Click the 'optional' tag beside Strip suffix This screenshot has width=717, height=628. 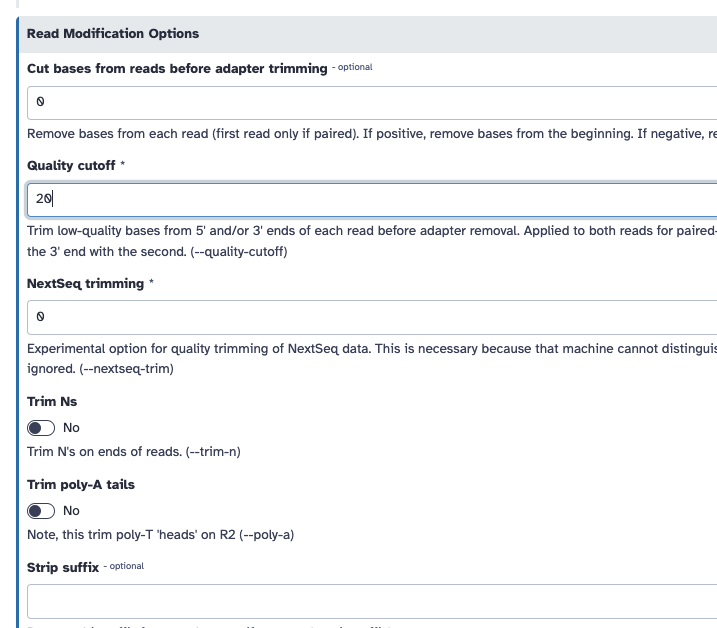(126, 567)
